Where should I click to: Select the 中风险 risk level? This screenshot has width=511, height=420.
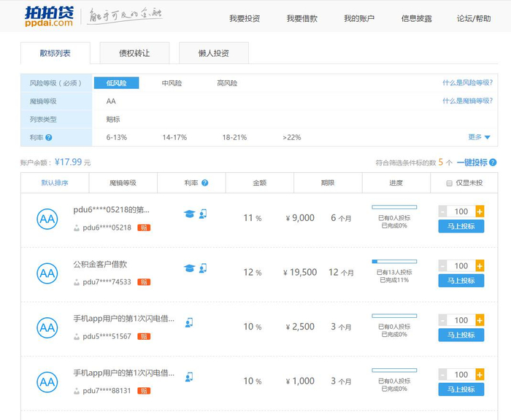click(172, 83)
